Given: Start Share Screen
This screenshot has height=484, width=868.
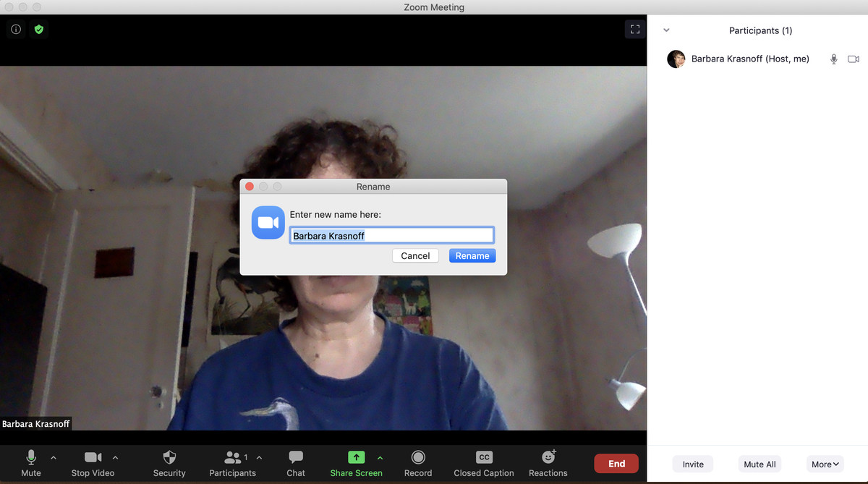Looking at the screenshot, I should [356, 463].
